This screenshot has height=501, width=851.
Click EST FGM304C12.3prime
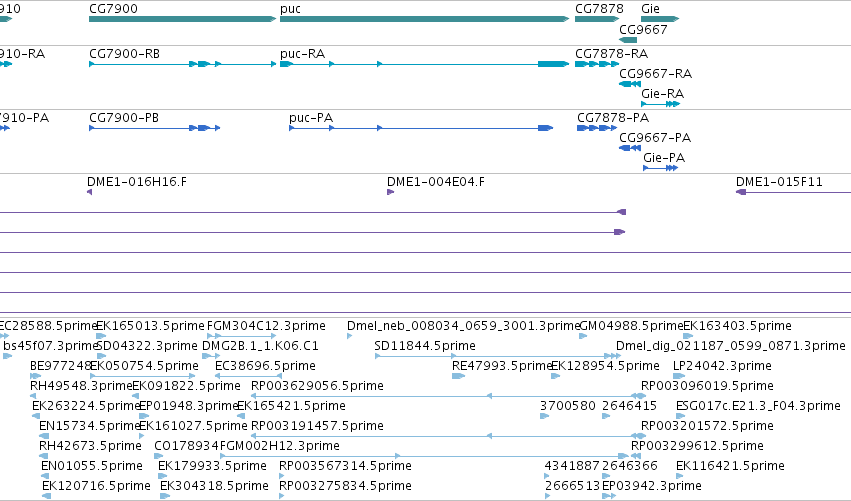tap(266, 326)
